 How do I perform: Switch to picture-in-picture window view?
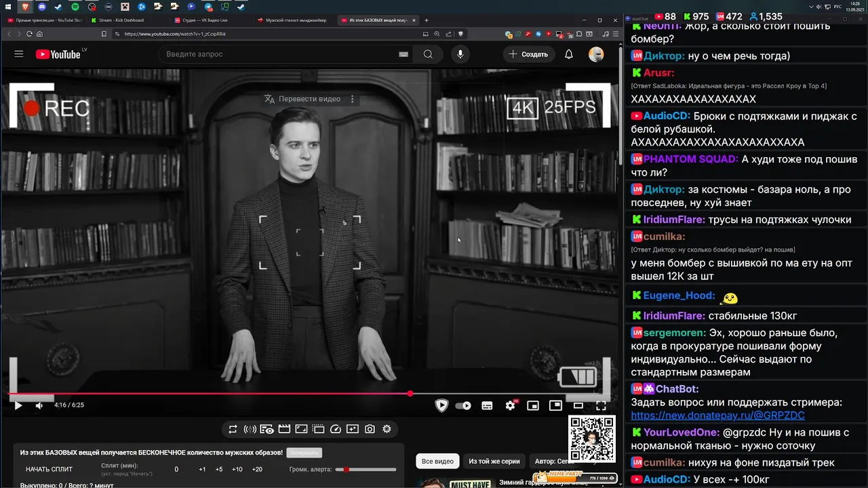tap(555, 405)
